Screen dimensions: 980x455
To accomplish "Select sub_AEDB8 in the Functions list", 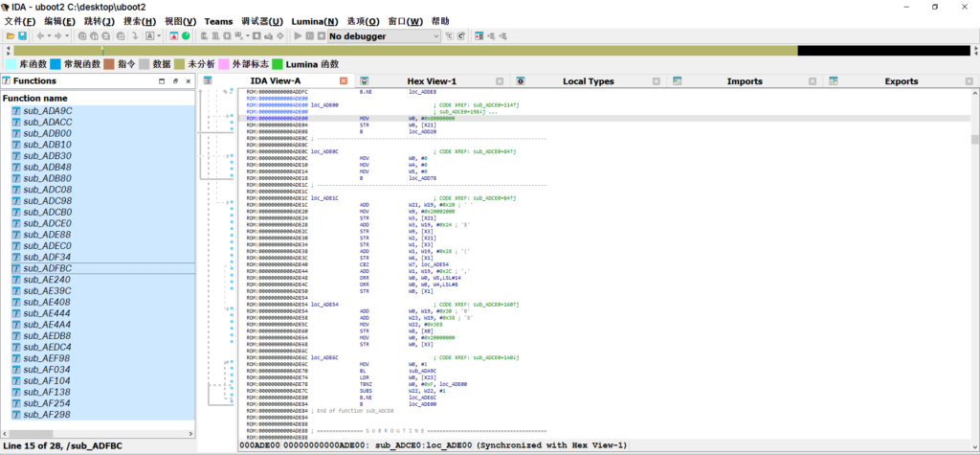I will coord(103,336).
